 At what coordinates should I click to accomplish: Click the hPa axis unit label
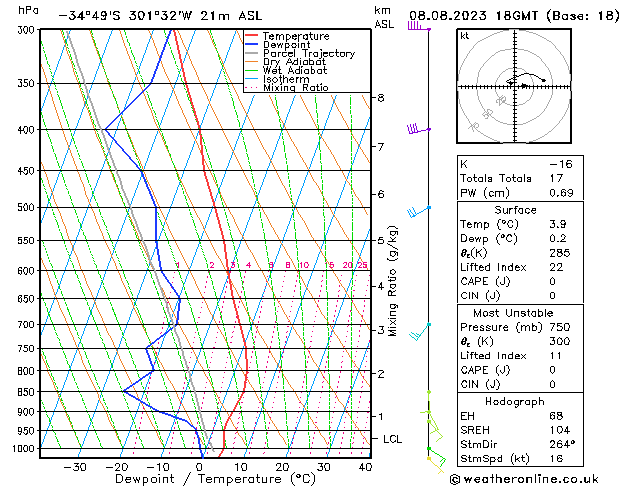click(28, 10)
